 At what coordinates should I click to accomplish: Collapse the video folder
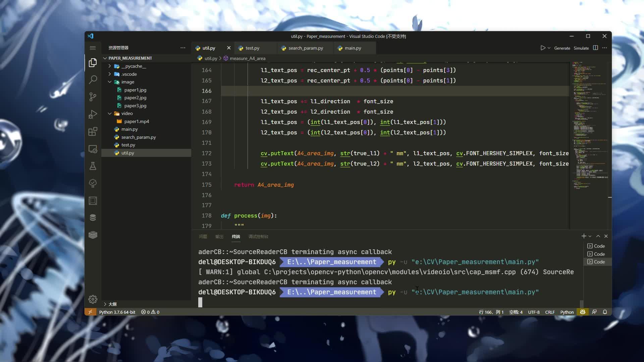[110, 113]
